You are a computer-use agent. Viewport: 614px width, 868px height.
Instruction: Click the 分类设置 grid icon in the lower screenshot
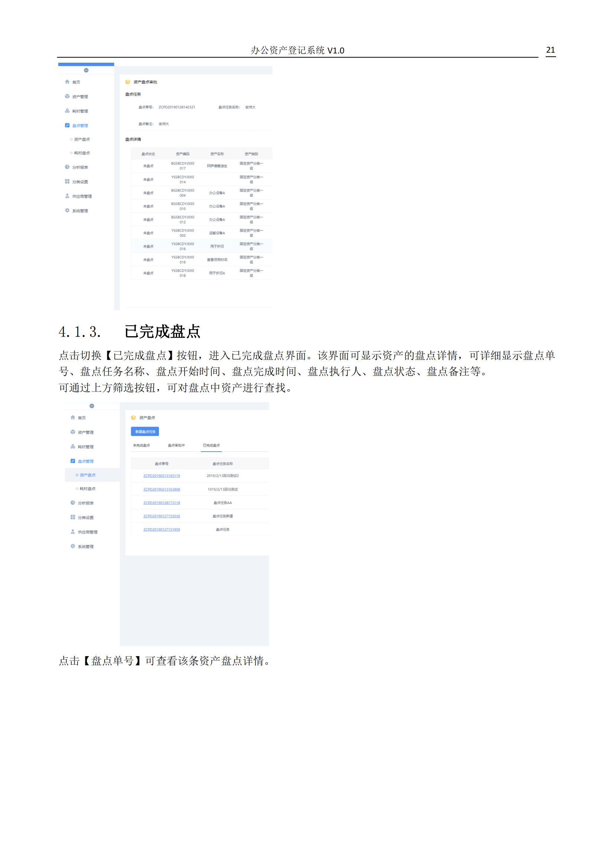tap(73, 517)
